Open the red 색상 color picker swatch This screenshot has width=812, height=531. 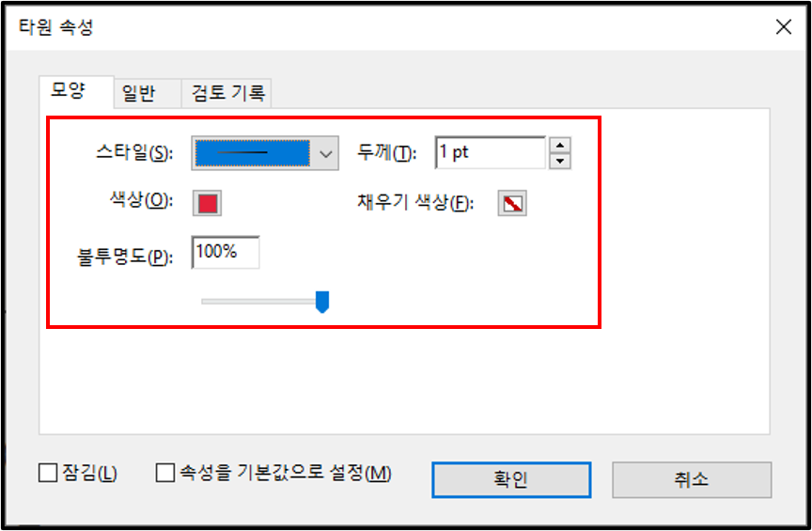click(x=207, y=203)
